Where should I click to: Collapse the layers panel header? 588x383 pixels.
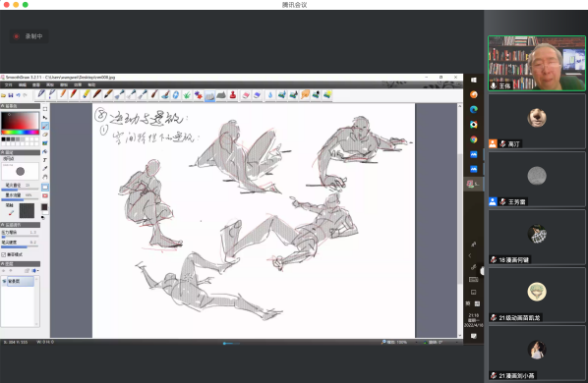[x=21, y=264]
